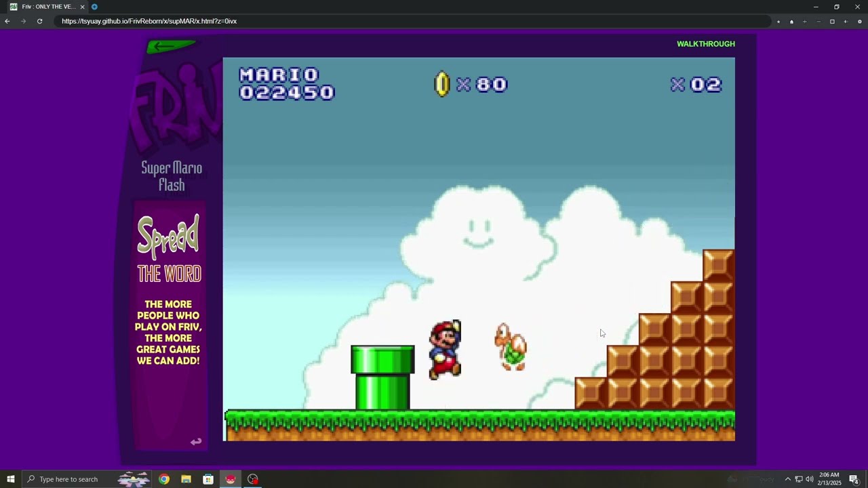Click the green warp pipe
This screenshot has height=488, width=868.
coord(382,378)
